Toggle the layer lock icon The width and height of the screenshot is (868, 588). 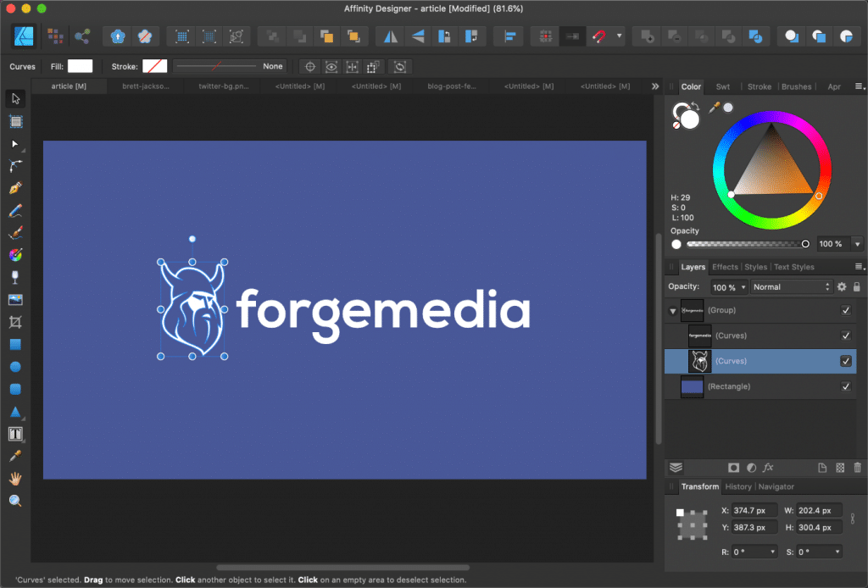coord(857,286)
